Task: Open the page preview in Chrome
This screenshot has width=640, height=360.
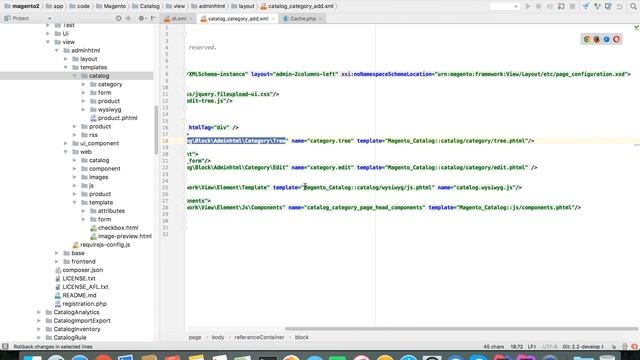Action: point(587,39)
